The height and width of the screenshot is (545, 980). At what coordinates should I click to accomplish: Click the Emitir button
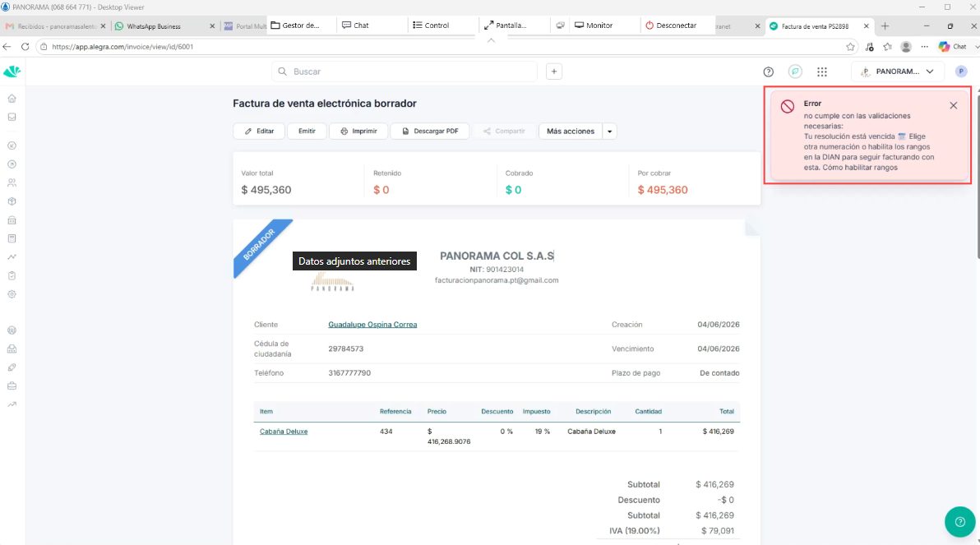tap(307, 132)
